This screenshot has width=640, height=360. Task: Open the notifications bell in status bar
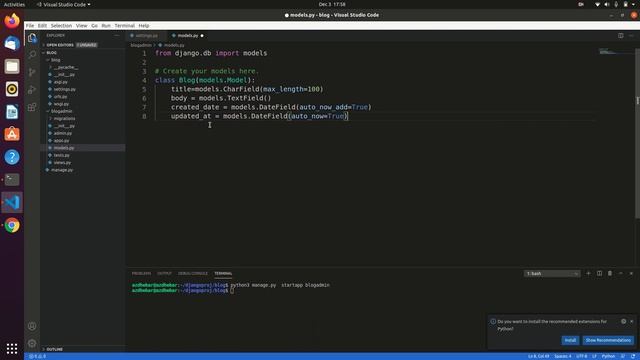click(x=633, y=356)
